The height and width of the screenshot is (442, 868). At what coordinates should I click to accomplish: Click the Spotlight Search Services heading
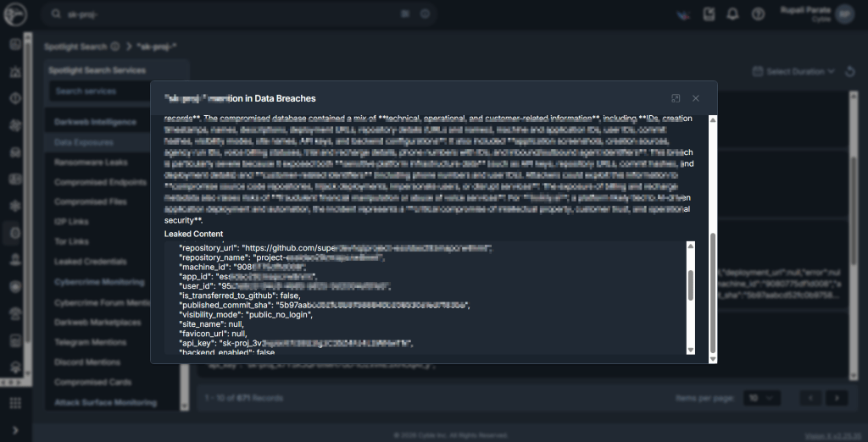coord(97,70)
